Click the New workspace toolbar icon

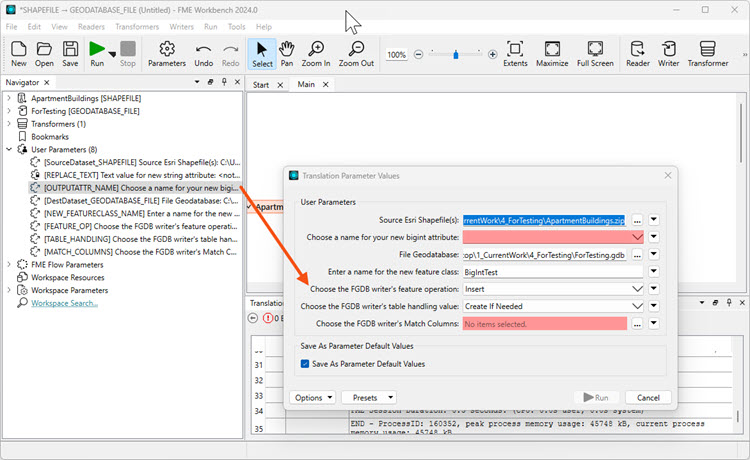point(19,54)
